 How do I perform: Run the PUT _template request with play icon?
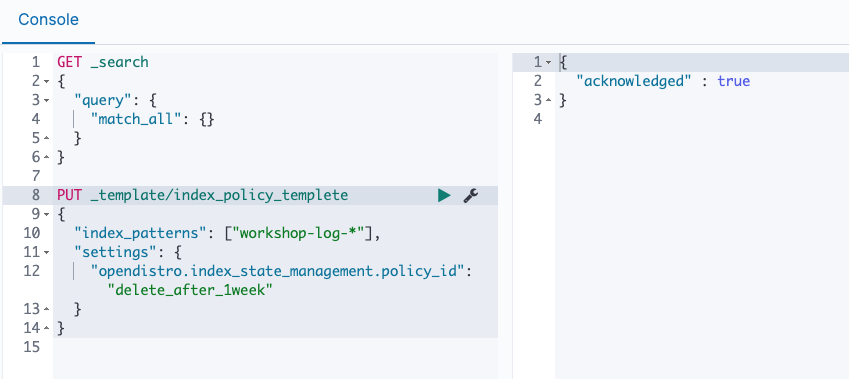click(x=444, y=195)
